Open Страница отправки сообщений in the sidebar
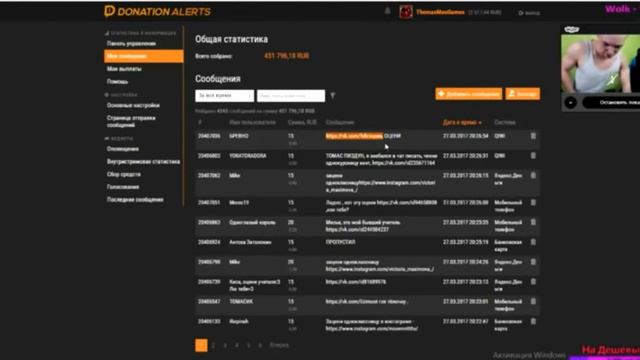This screenshot has width=640, height=360. (131, 122)
